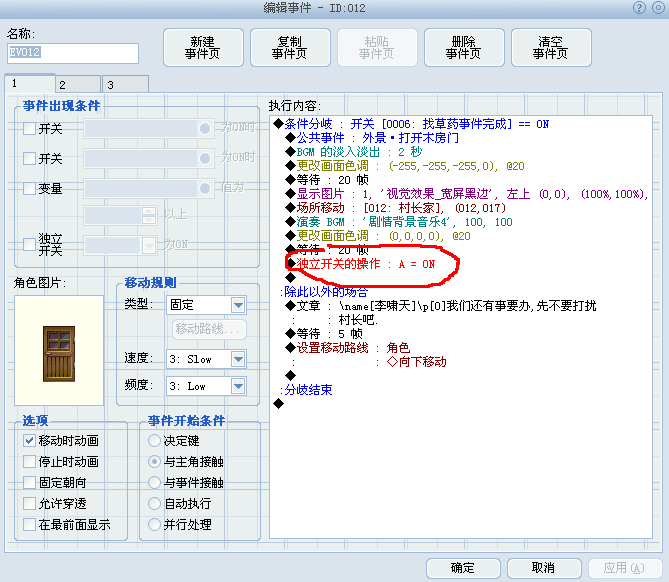Check the 固定朝向 option
Screen dimensions: 669x582
point(29,482)
